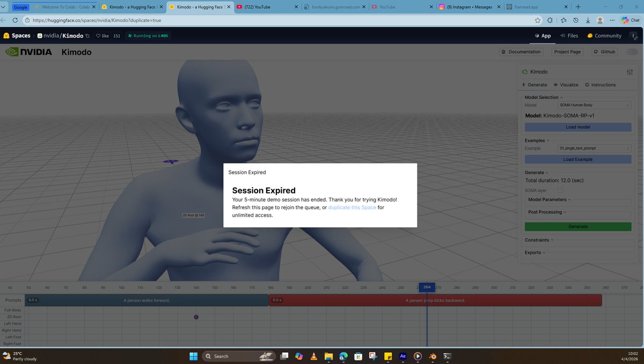Open Sticky Notes from taskbar
Screen dimensions: 644x364
pos(387,356)
